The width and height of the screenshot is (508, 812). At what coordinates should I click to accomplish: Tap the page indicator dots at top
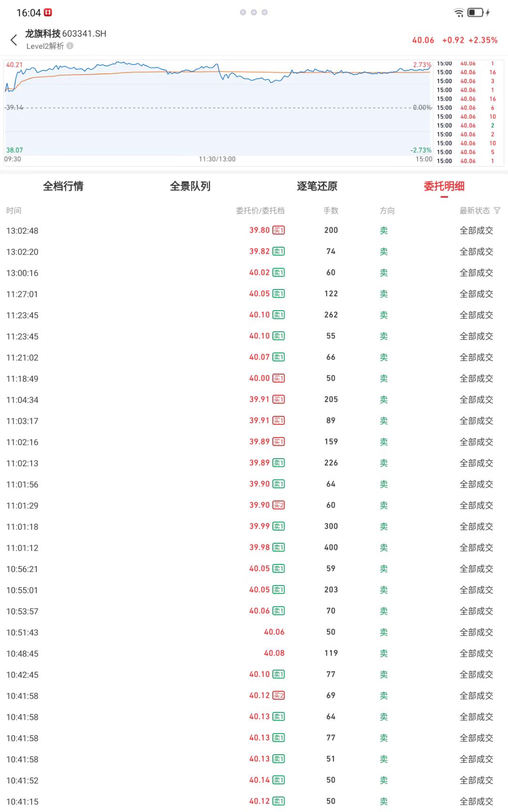click(254, 12)
